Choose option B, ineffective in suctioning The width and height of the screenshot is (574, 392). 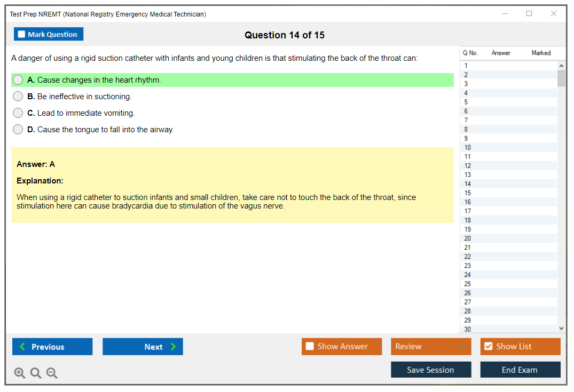click(x=18, y=97)
